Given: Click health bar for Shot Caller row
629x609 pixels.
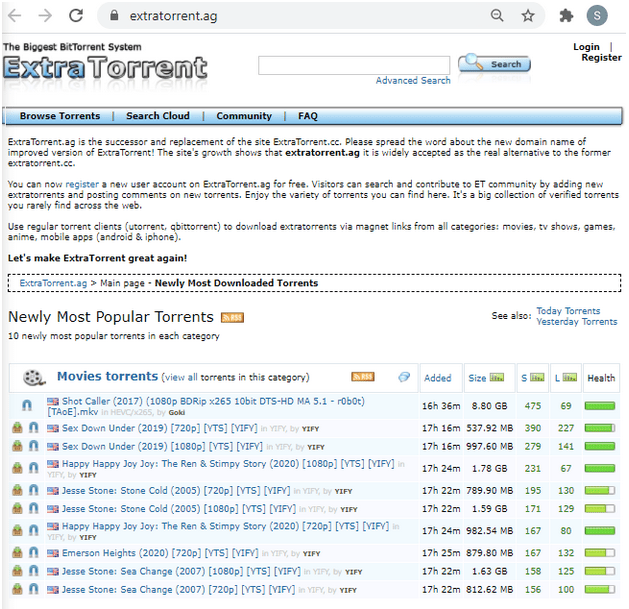Looking at the screenshot, I should (x=600, y=406).
